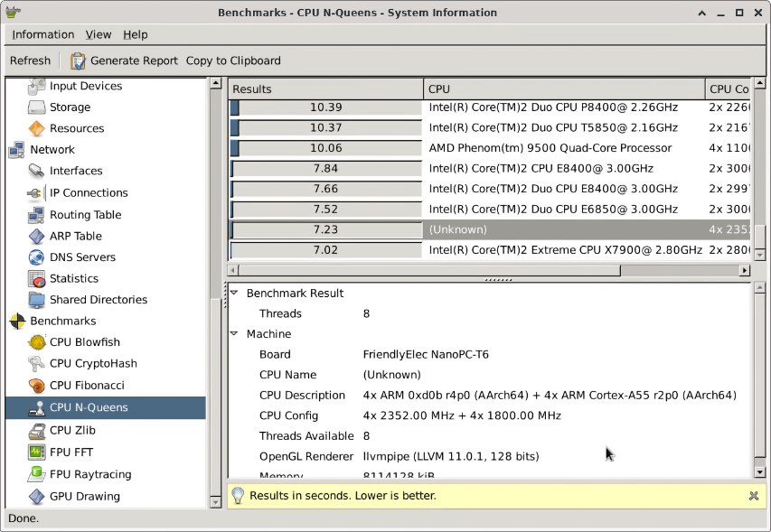Click the Resources diamond icon
The image size is (771, 532).
click(37, 128)
